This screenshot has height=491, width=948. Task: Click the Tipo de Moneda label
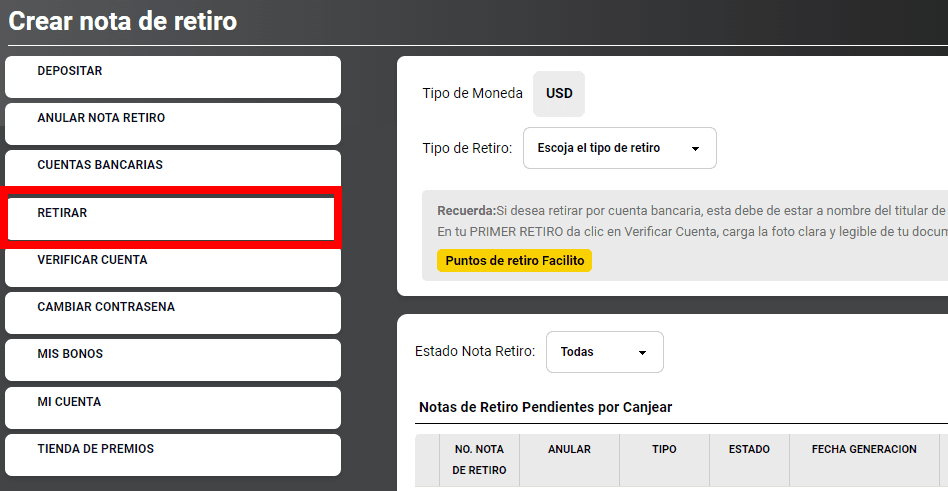473,94
